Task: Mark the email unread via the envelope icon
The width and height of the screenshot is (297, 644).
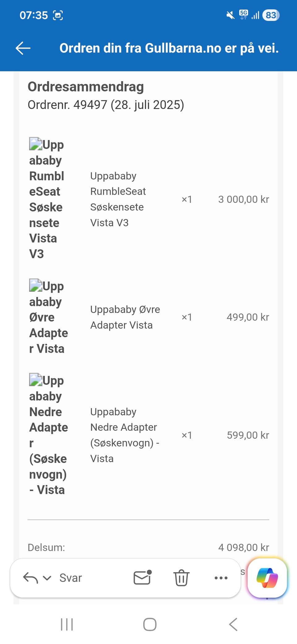Action: pyautogui.click(x=142, y=577)
